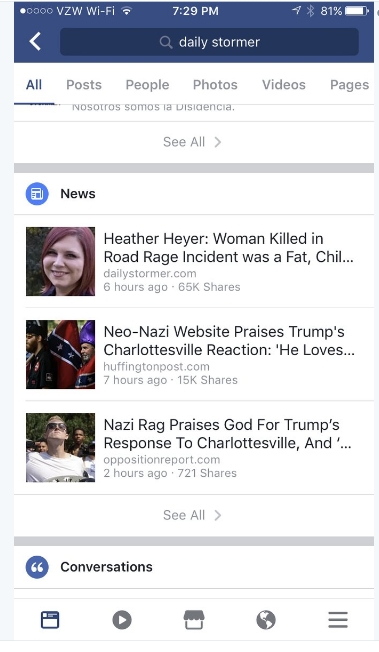The height and width of the screenshot is (652, 379).
Task: Expand See All under News section
Action: pos(192,515)
